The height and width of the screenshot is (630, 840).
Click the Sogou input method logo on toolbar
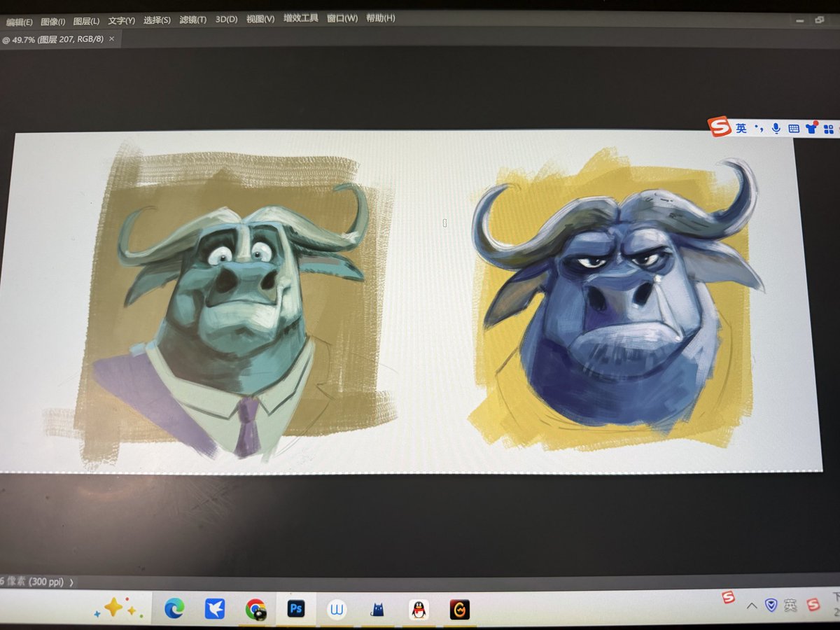pos(719,127)
